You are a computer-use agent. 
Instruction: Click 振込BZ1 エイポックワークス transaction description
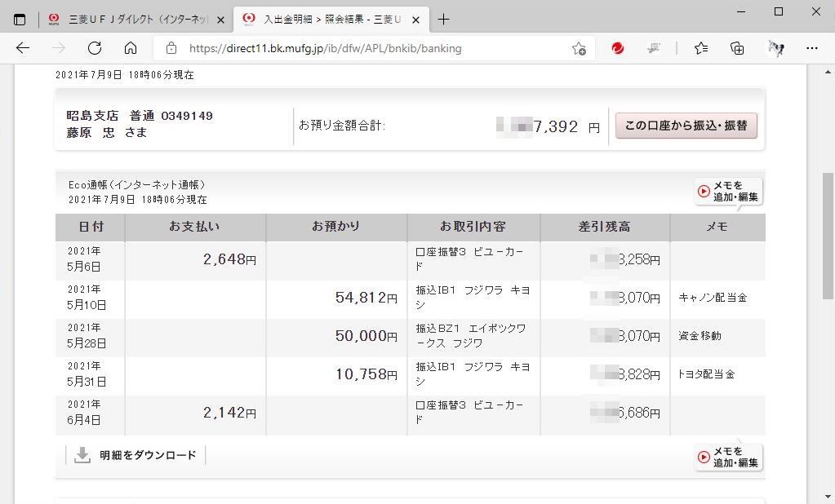click(x=471, y=336)
